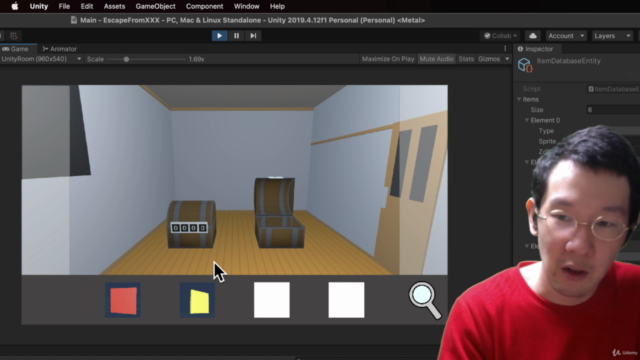This screenshot has height=360, width=640.
Task: Open the Unity application menu
Action: tap(39, 6)
